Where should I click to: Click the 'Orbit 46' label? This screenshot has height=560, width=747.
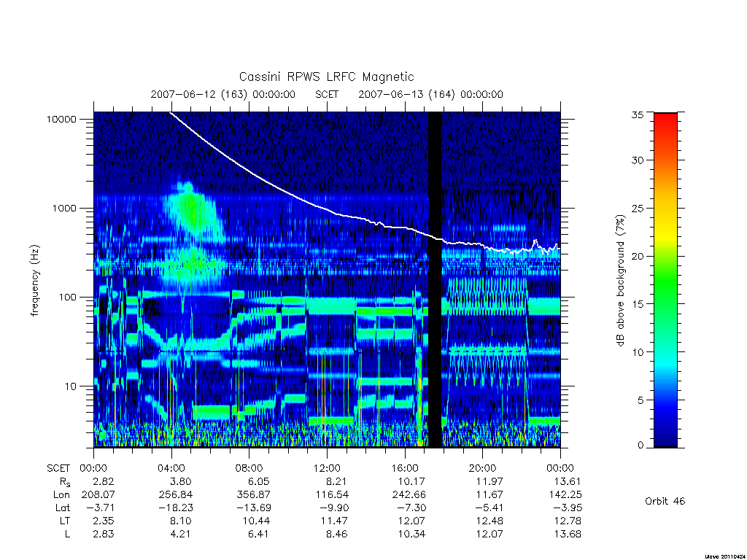[665, 502]
